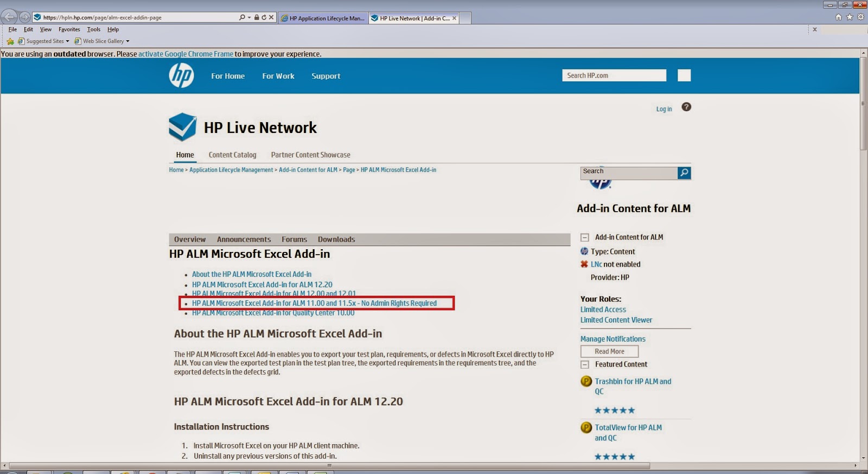Open the For Home navigation item

coord(228,76)
